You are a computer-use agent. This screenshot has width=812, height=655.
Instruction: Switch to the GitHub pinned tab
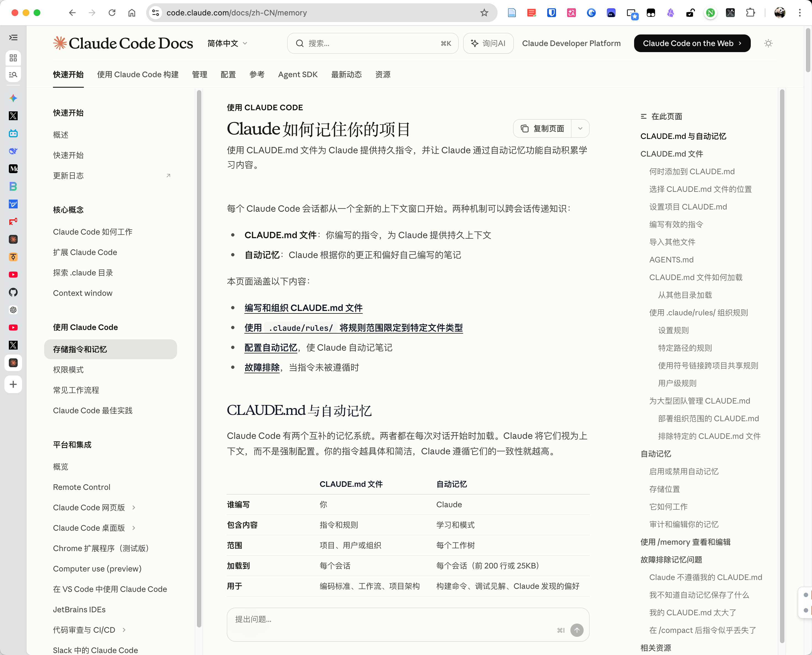(x=13, y=292)
